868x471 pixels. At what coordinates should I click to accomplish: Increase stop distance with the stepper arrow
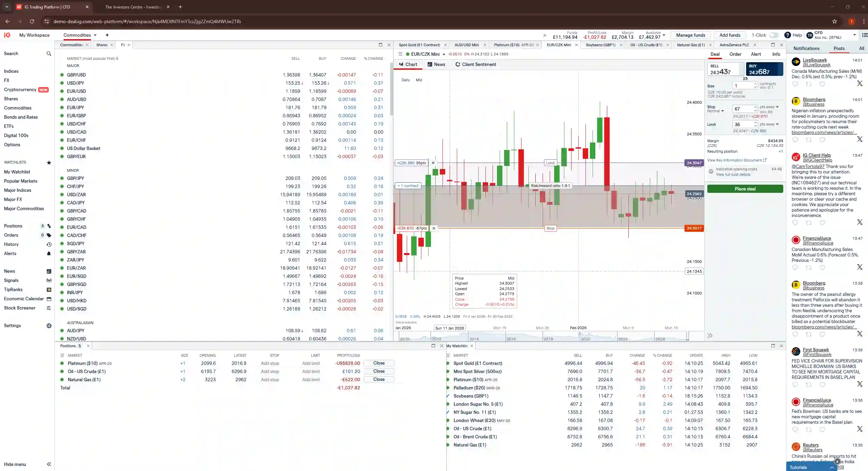tap(756, 107)
